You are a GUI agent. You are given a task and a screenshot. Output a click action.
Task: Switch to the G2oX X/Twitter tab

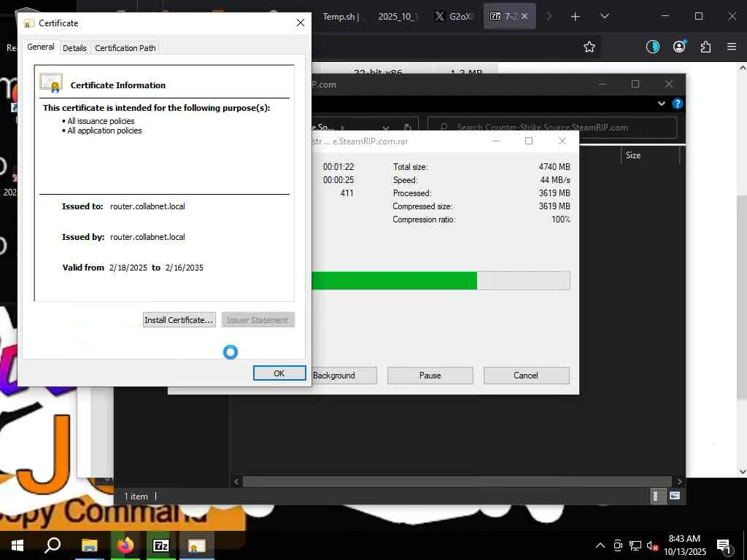pyautogui.click(x=454, y=16)
